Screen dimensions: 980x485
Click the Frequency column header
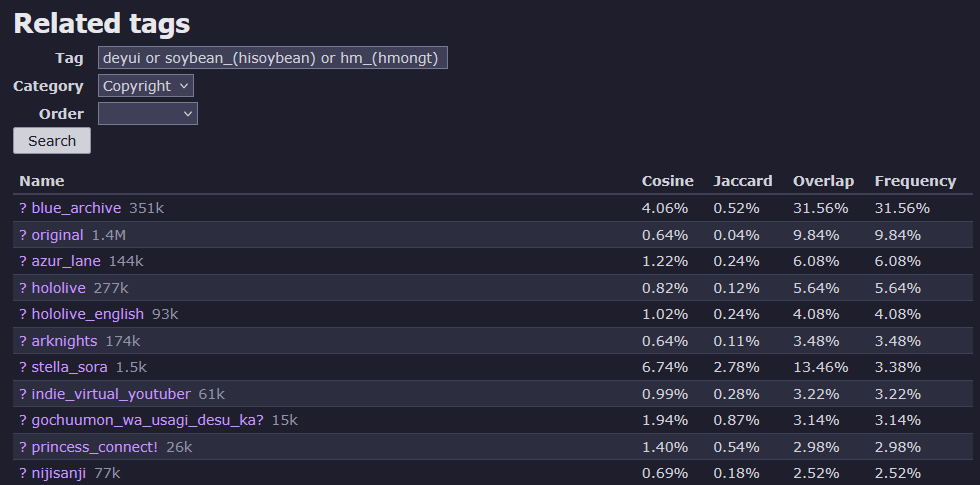(916, 181)
